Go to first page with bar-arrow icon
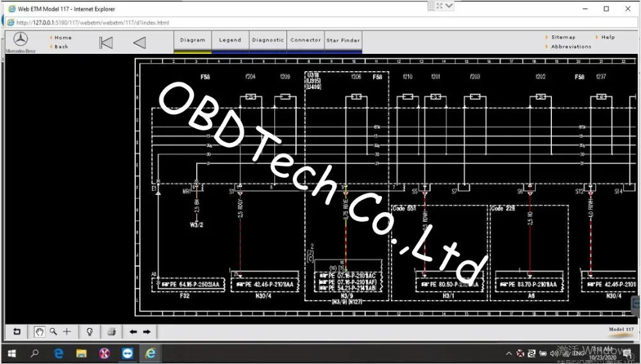 (106, 42)
